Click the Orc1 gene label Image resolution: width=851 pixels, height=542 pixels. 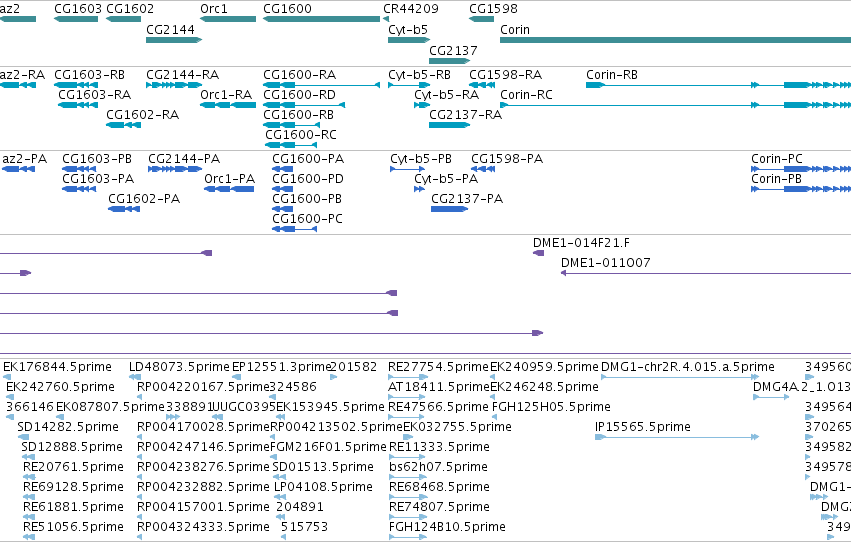(214, 9)
